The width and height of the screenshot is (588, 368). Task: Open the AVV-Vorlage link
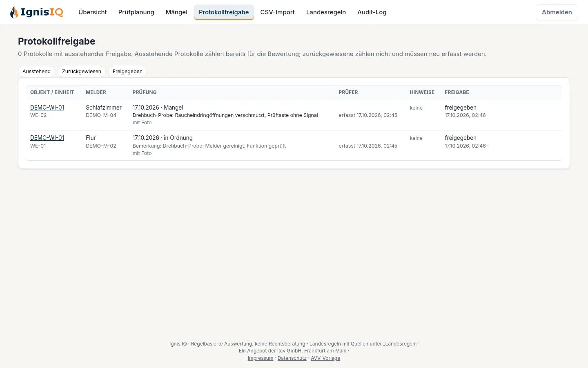pyautogui.click(x=325, y=358)
